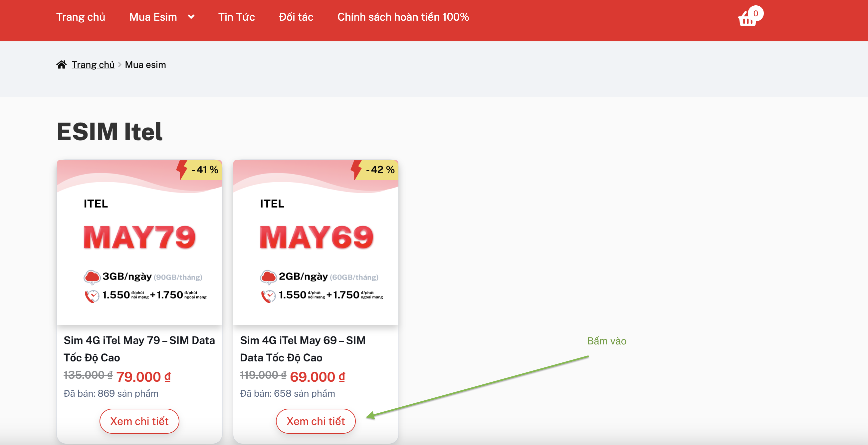Click the 'ESIM Itel' page heading
Image resolution: width=868 pixels, height=445 pixels.
point(109,132)
